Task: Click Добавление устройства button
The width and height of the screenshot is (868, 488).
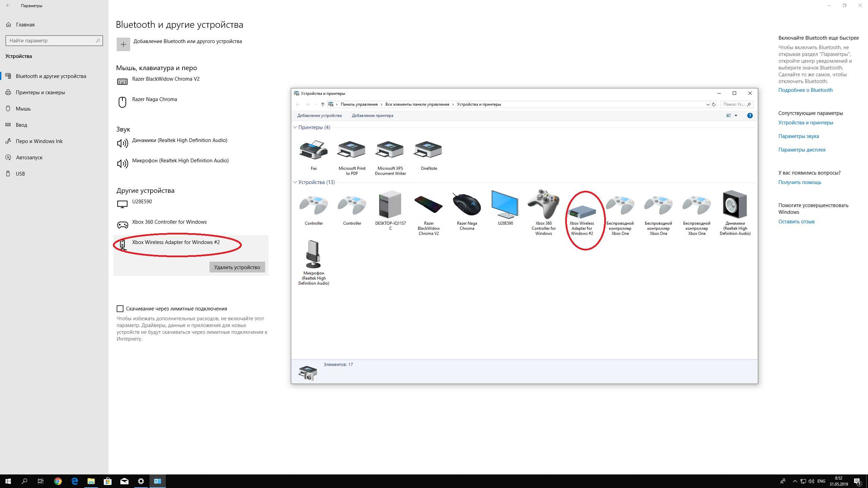Action: point(319,115)
